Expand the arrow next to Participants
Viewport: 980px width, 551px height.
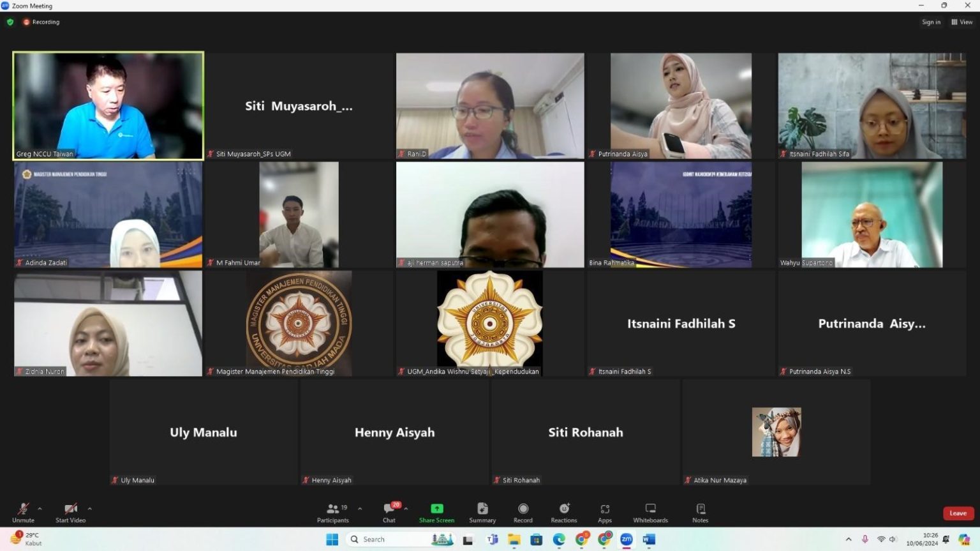[360, 509]
